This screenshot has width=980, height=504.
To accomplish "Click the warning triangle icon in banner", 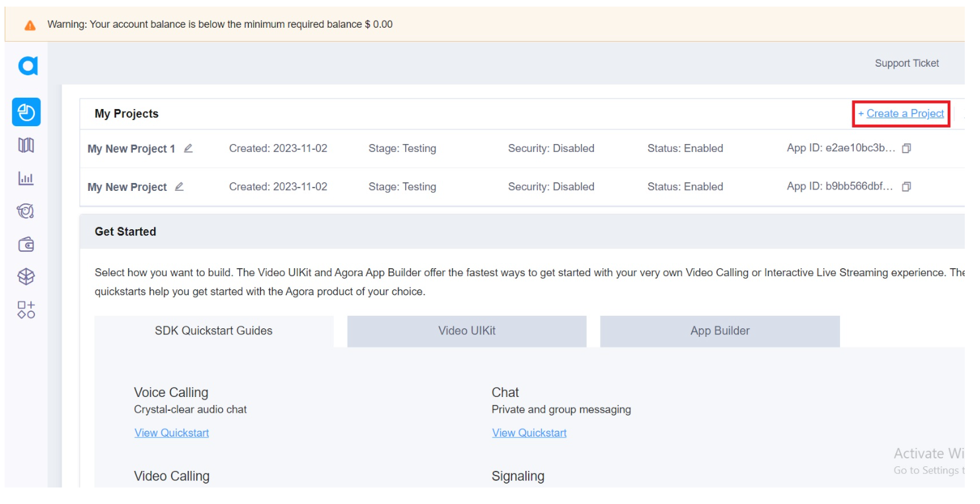I will [30, 25].
